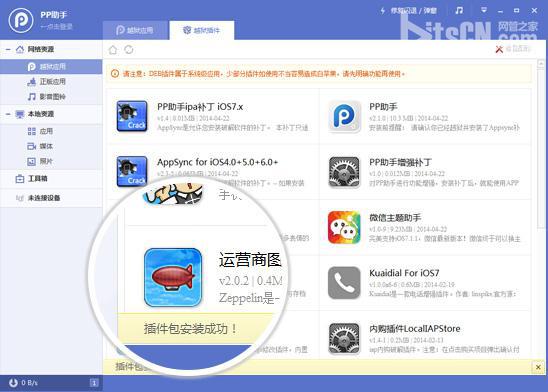
Task: Open the title bar dropdown menu icon
Action: pos(484,10)
